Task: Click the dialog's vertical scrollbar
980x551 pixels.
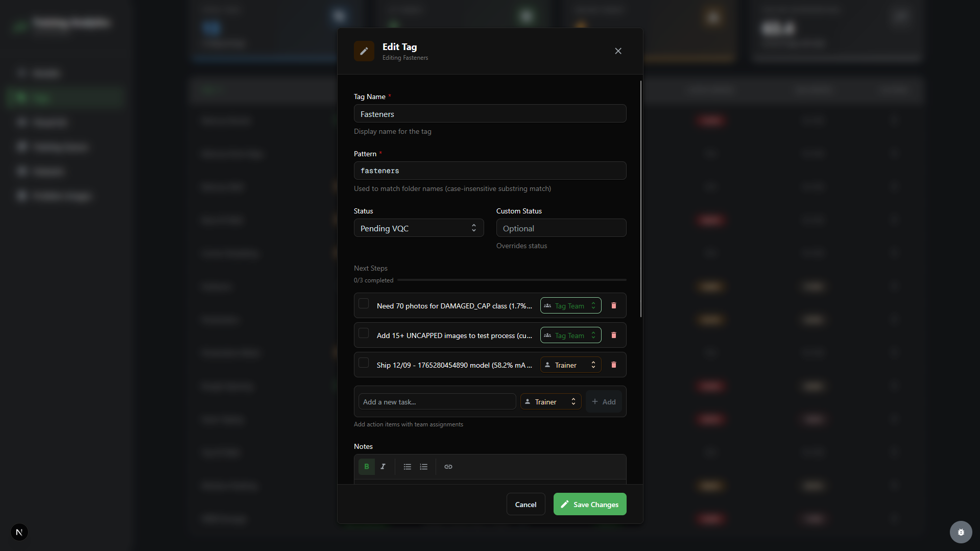Action: coord(640,198)
